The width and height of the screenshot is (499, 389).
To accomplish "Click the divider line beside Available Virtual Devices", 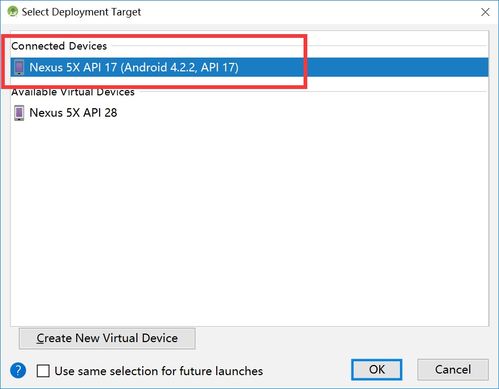I will point(313,91).
